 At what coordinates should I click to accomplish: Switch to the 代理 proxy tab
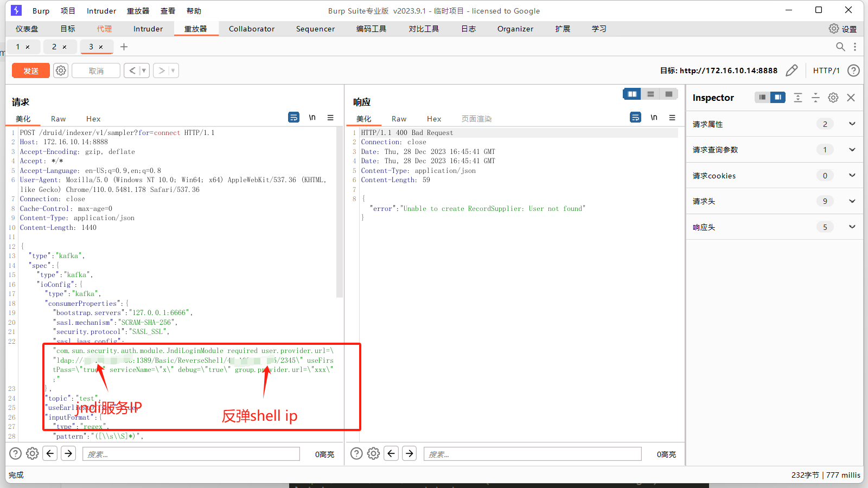click(x=104, y=29)
